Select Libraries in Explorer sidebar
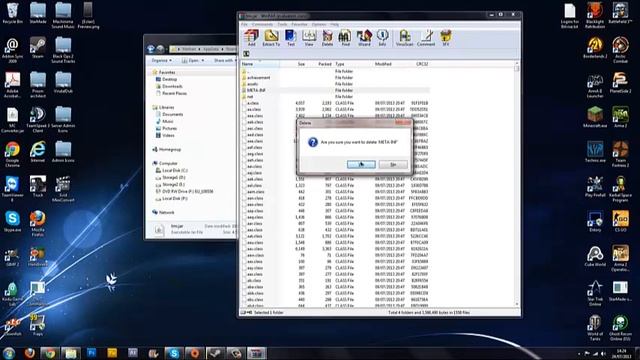Image resolution: width=640 pixels, height=360 pixels. click(x=163, y=107)
